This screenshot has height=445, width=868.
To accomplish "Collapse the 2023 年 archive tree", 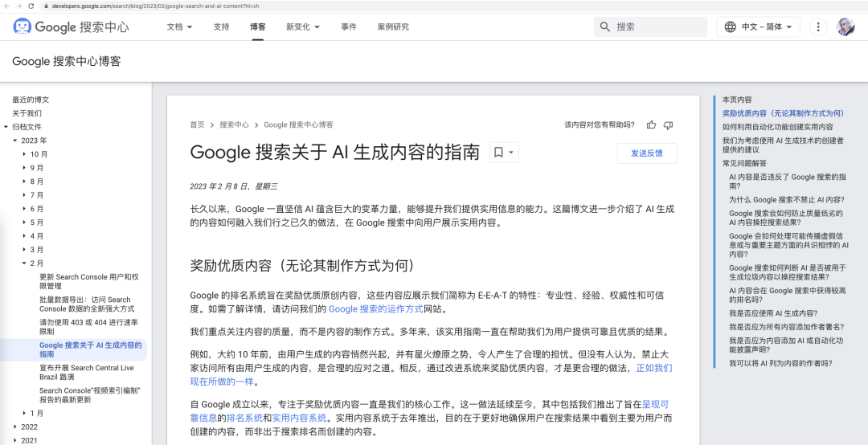I will point(15,141).
